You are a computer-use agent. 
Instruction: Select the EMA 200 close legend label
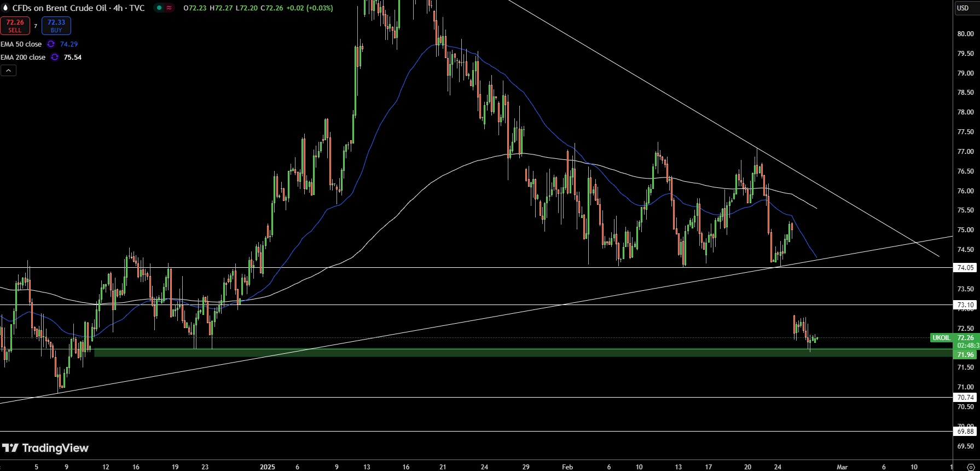[x=23, y=57]
